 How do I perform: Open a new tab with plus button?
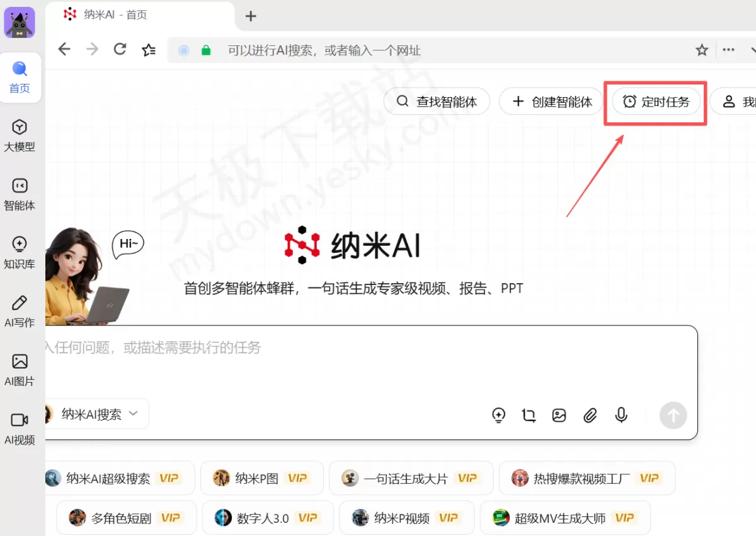(x=251, y=16)
